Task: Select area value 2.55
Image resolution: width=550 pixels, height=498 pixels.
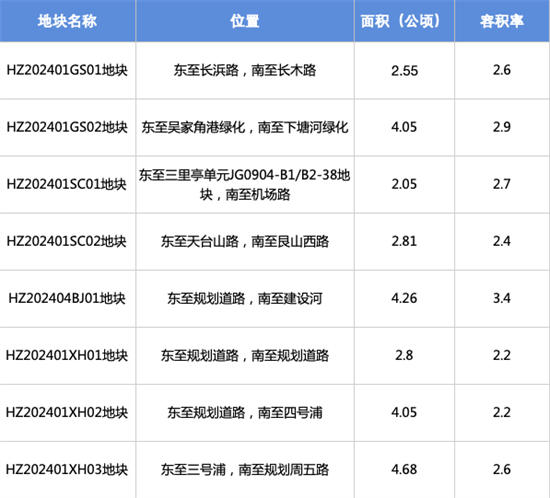Action: pyautogui.click(x=404, y=70)
